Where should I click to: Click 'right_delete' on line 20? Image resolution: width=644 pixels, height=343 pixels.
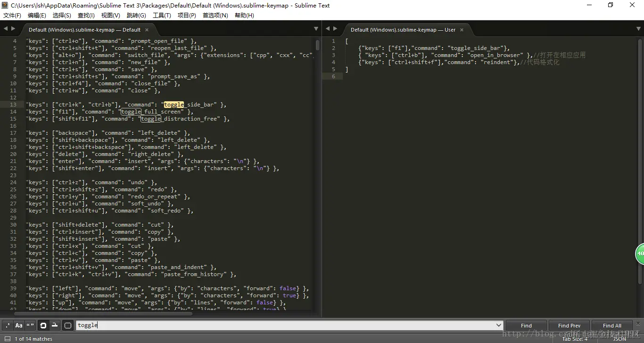(x=154, y=154)
